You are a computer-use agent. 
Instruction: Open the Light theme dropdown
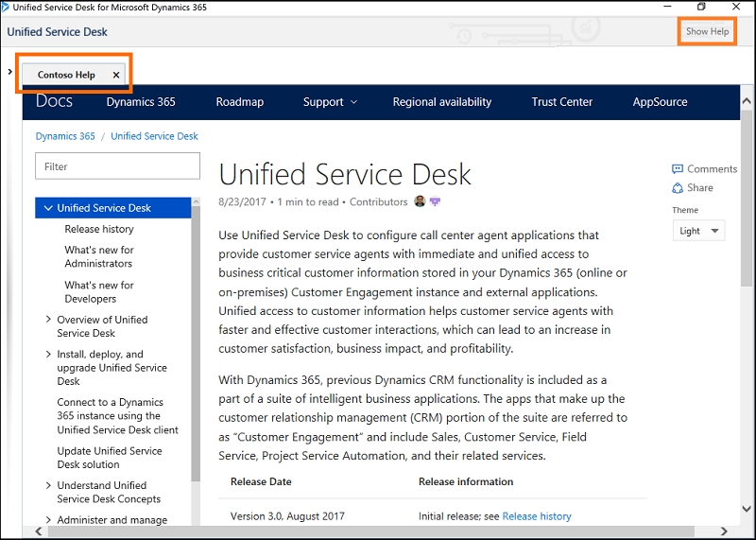[x=698, y=231]
